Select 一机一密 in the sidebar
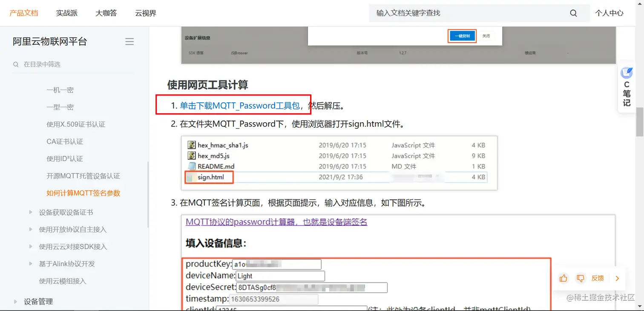This screenshot has width=644, height=311. point(60,90)
